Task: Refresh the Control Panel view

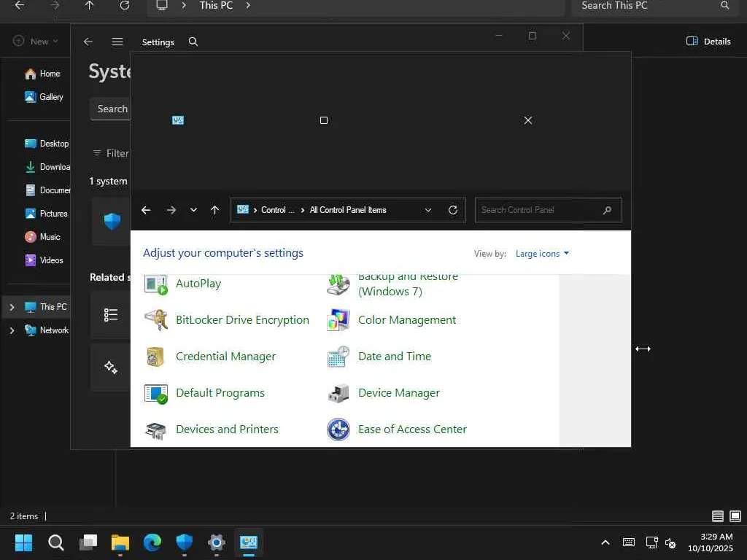Action: tap(453, 210)
